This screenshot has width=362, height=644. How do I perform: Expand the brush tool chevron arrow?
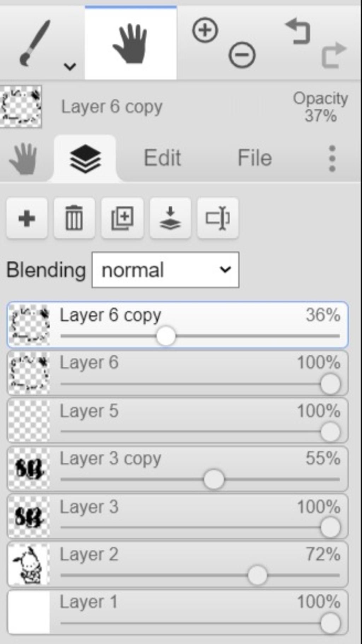pos(70,66)
